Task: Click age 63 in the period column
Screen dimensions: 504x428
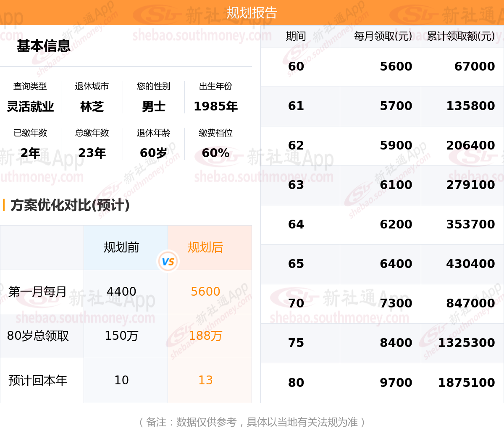Action: [x=296, y=185]
